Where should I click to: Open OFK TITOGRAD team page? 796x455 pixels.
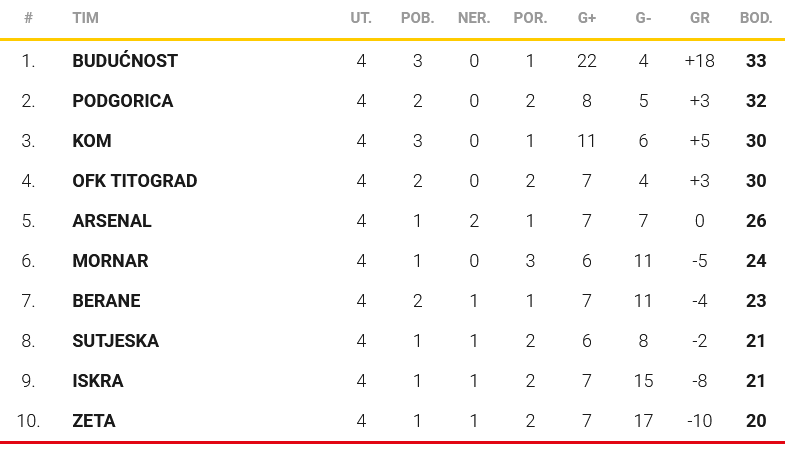tap(135, 181)
